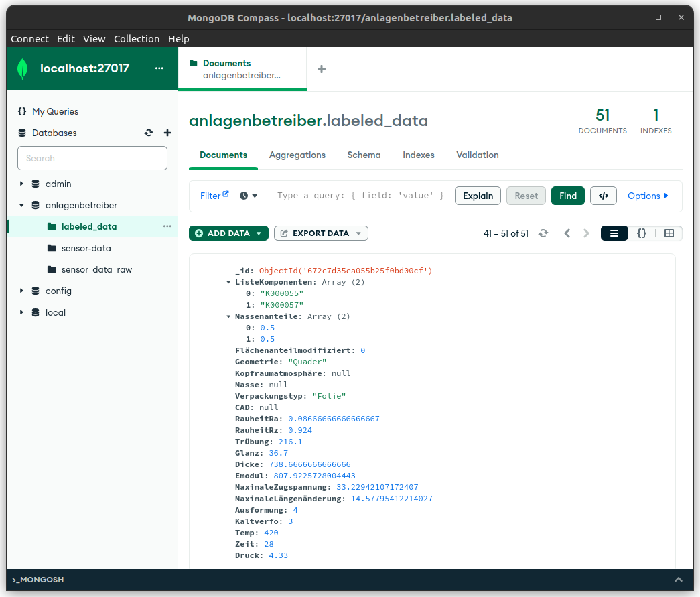Focus the database Search field
Viewport: 700px width, 597px height.
point(92,159)
